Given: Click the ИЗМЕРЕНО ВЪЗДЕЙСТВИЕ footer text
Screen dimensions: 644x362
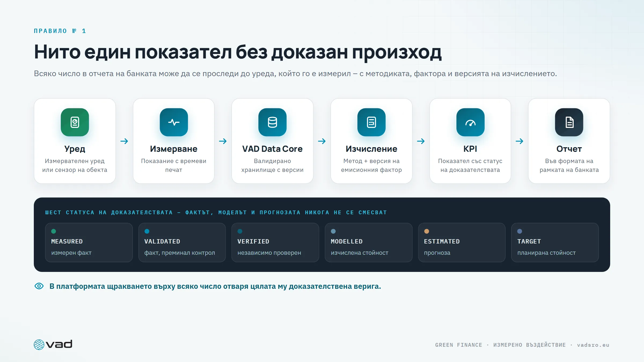Looking at the screenshot, I should coord(530,345).
